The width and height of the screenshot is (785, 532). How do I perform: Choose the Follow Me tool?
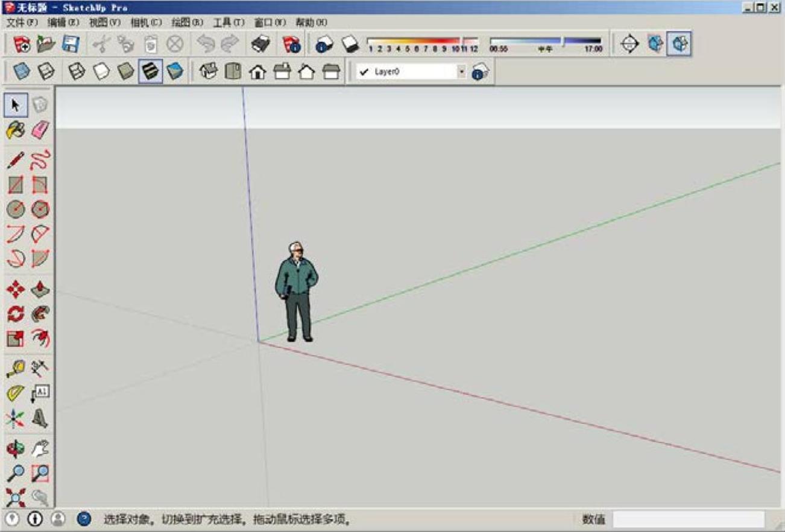(40, 314)
